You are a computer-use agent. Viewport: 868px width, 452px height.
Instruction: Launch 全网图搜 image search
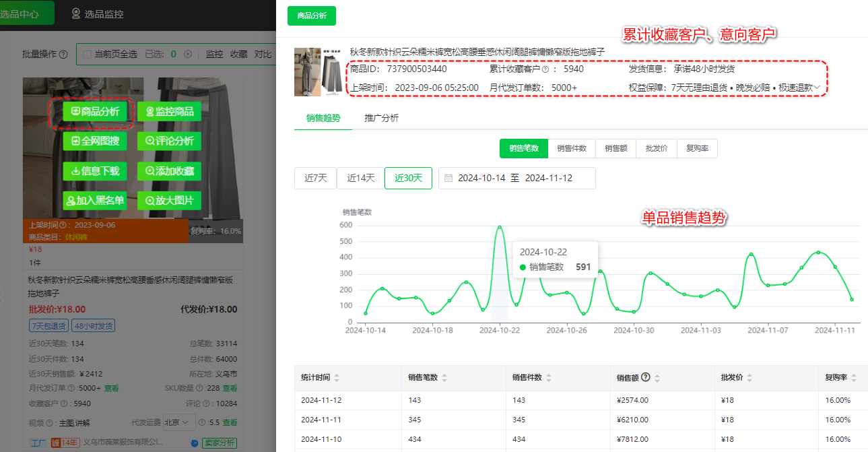(94, 141)
